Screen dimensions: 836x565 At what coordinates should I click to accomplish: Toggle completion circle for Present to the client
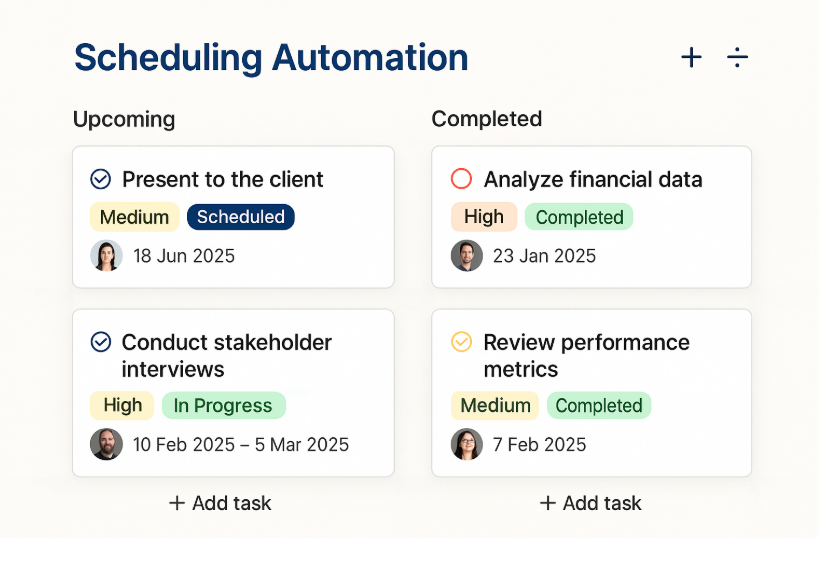point(100,179)
